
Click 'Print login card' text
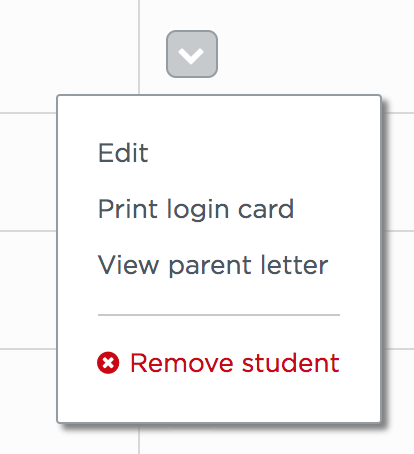pyautogui.click(x=196, y=210)
